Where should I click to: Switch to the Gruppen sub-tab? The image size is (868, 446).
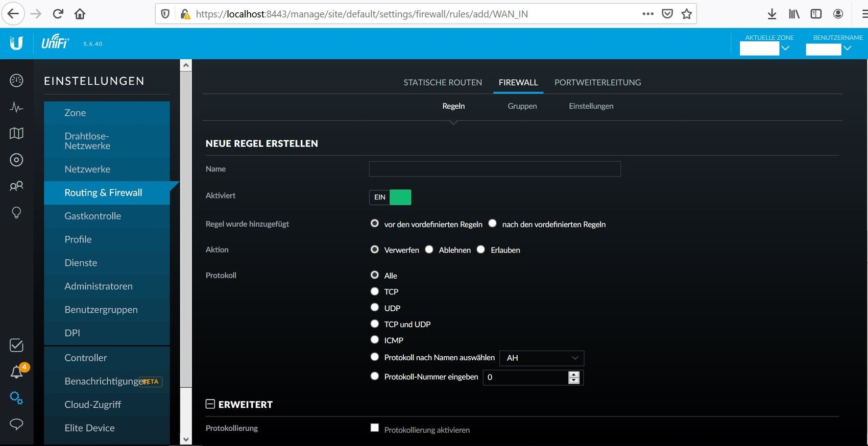point(522,106)
